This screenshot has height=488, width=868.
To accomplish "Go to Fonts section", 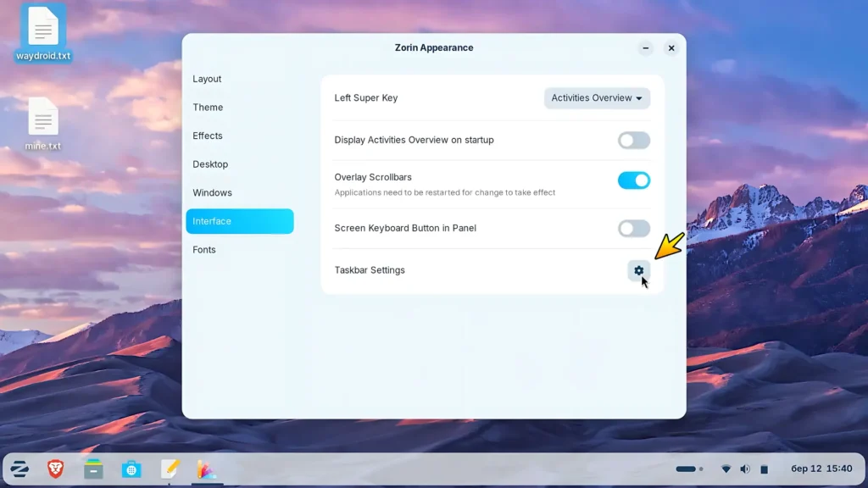I will [x=240, y=250].
